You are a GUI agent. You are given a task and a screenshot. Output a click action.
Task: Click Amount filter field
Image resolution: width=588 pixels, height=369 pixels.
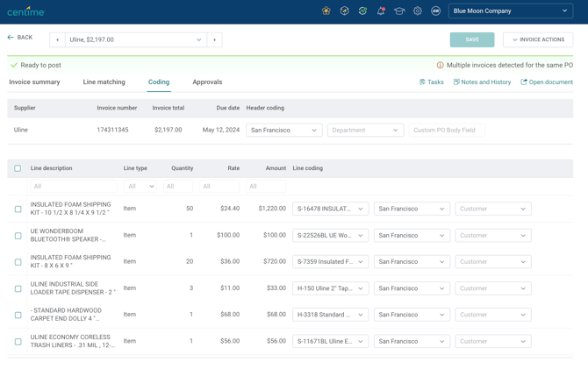(x=266, y=186)
